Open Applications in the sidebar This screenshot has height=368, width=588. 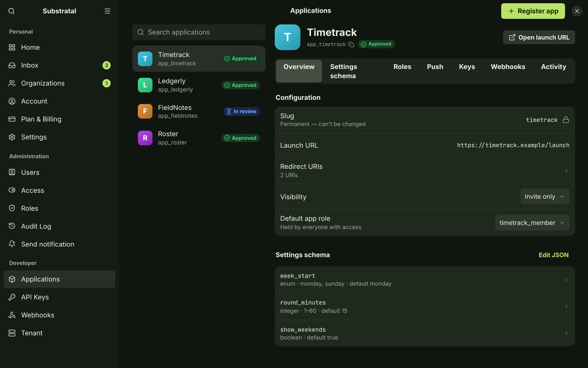click(x=59, y=279)
